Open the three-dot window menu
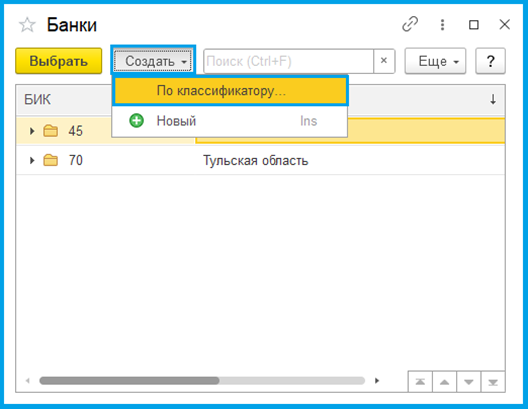This screenshot has height=409, width=528. pos(442,25)
